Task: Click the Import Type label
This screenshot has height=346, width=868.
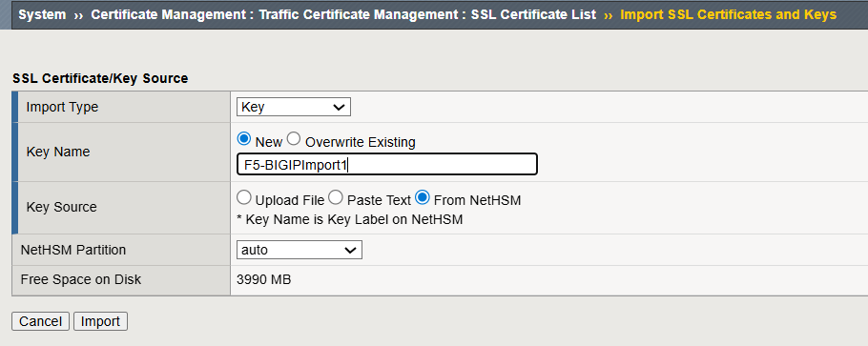Action: tap(62, 108)
